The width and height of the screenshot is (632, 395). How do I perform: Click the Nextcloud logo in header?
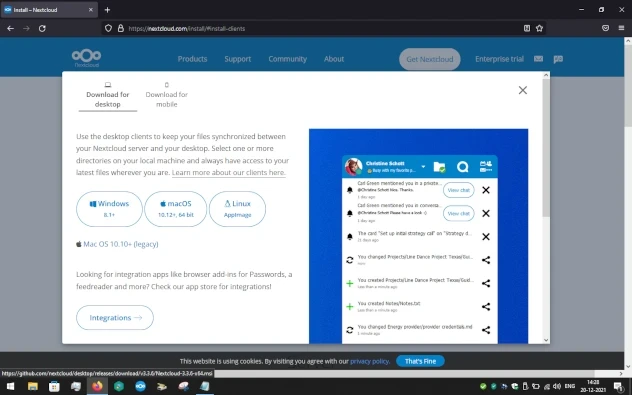point(86,58)
